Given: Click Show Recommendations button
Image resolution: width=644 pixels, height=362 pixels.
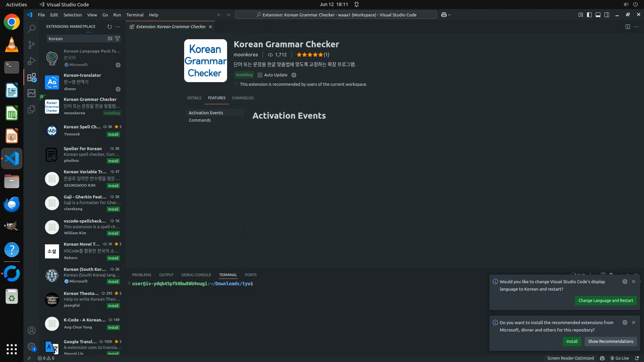Looking at the screenshot, I should pyautogui.click(x=610, y=341).
